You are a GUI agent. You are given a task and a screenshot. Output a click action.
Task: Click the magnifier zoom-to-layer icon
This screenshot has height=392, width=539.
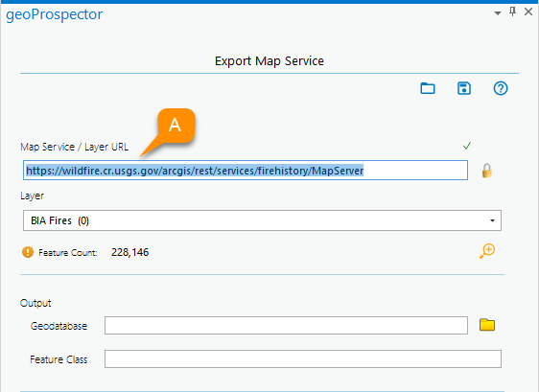point(487,251)
